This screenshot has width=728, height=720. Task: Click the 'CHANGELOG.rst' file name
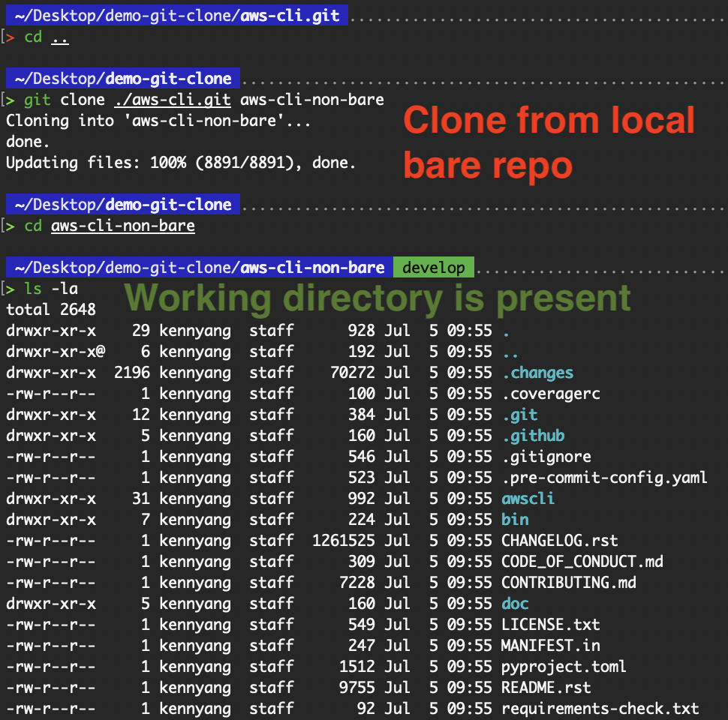(559, 541)
